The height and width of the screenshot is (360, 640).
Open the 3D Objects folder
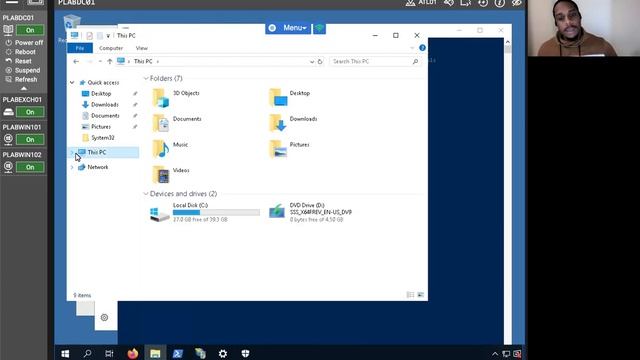(176, 98)
